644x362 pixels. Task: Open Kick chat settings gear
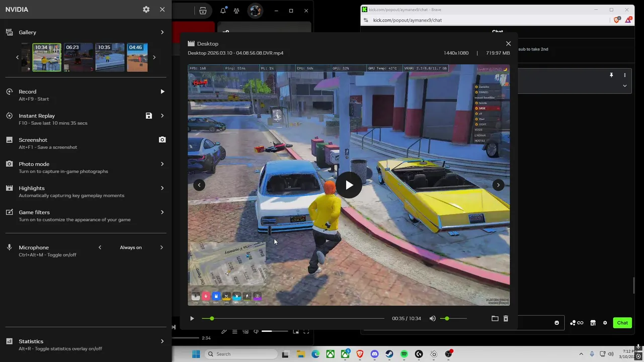pyautogui.click(x=605, y=323)
